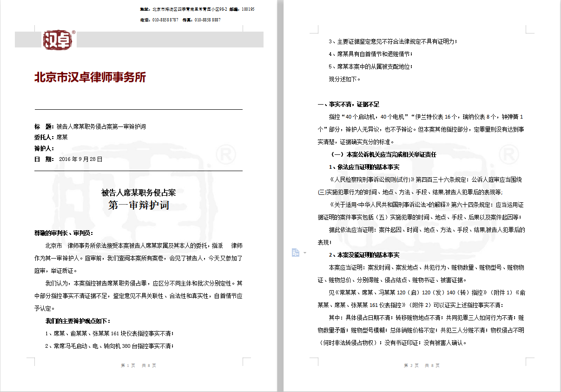This screenshot has height=392, width=561.
Task: Click the line 现分述如下。
Action: (x=344, y=79)
